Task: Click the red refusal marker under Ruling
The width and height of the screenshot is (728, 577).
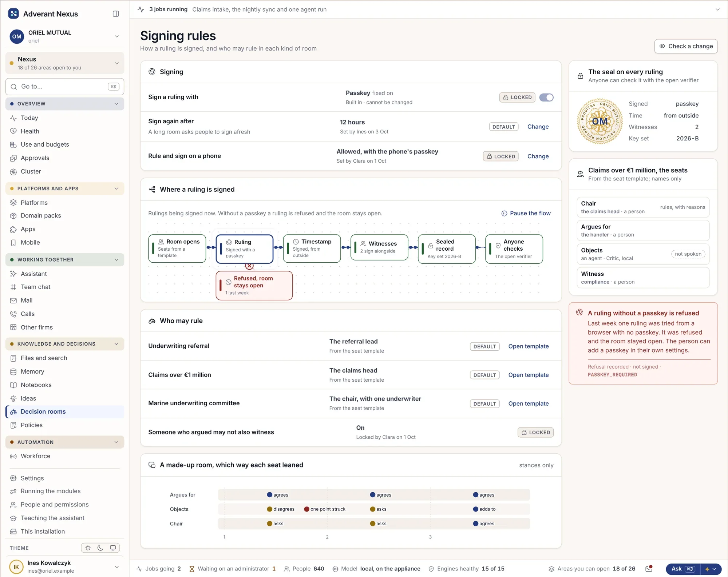Action: pyautogui.click(x=249, y=266)
